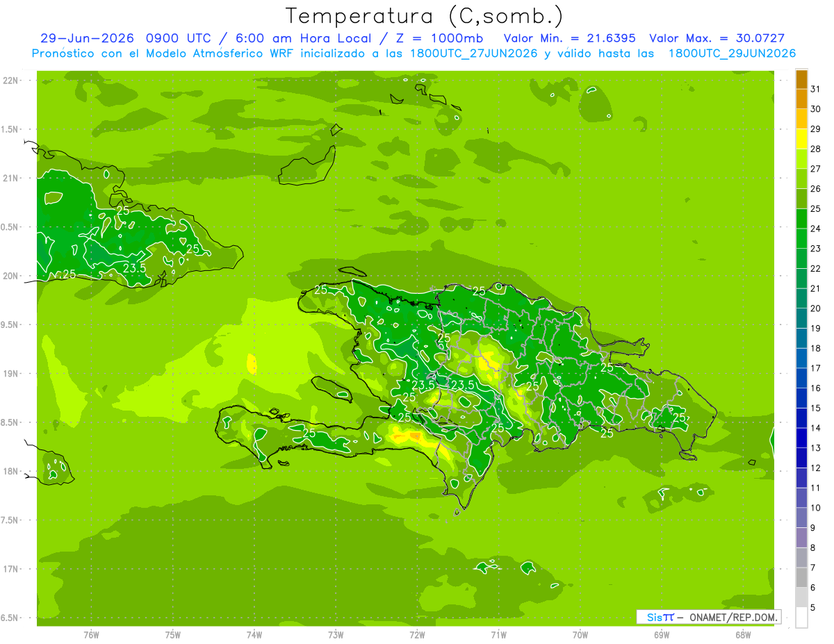
Task: Click the "21N" latitude axis label
Action: point(12,179)
